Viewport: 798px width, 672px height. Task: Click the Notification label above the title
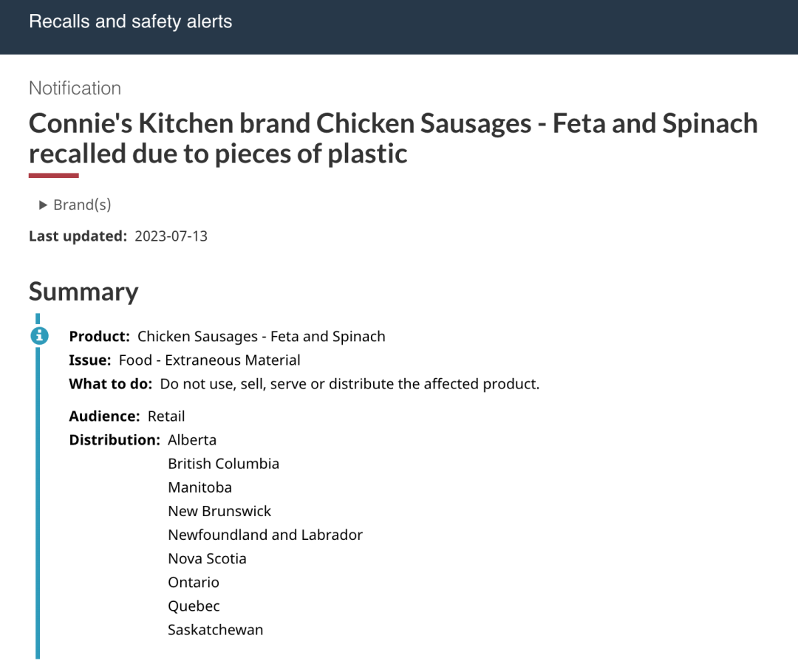pos(75,89)
